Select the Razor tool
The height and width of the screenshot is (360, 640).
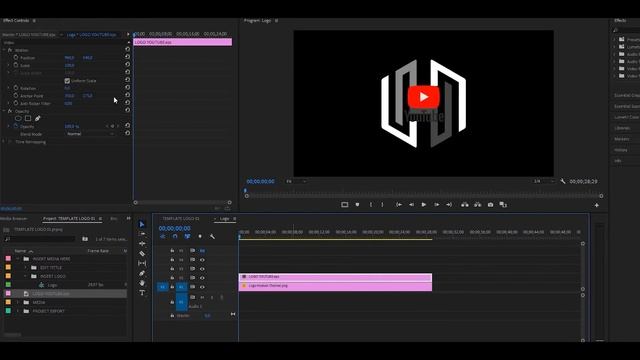tap(142, 253)
